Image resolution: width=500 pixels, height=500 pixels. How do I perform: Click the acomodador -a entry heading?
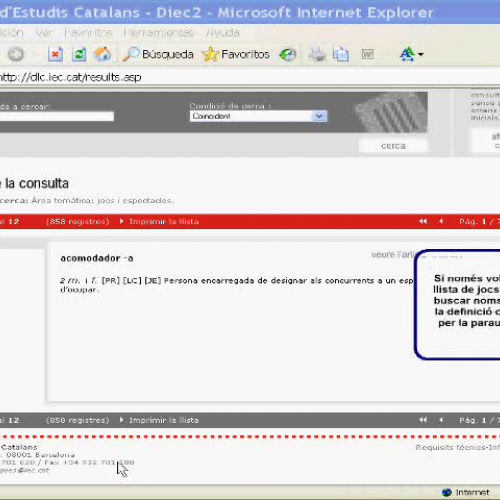pyautogui.click(x=97, y=258)
